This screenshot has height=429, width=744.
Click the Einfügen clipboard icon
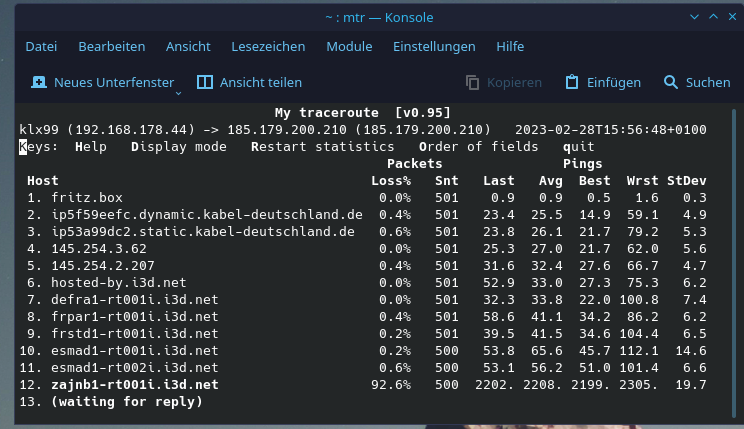click(572, 83)
